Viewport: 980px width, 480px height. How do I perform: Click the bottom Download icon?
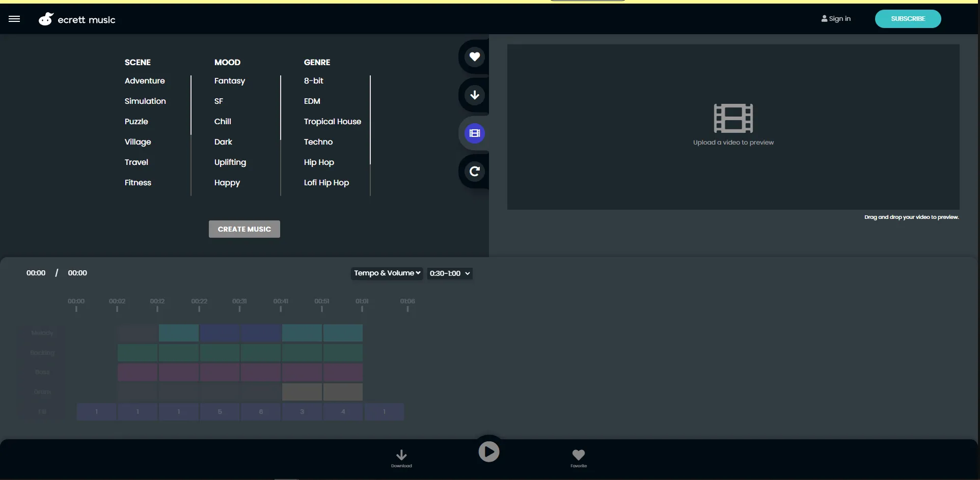401,458
